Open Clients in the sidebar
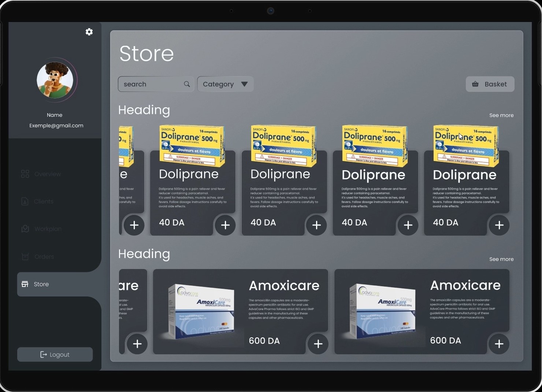 [x=37, y=201]
